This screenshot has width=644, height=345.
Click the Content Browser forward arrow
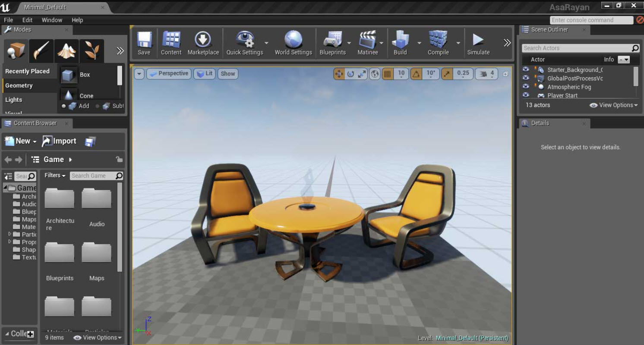19,160
